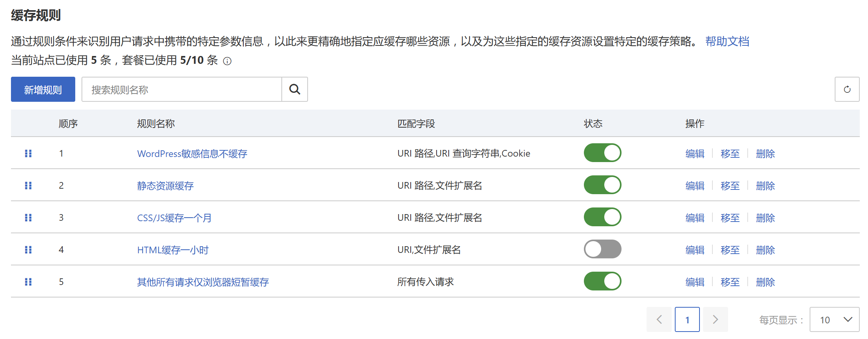The height and width of the screenshot is (339, 868).
Task: Go to the next page arrow
Action: point(715,320)
